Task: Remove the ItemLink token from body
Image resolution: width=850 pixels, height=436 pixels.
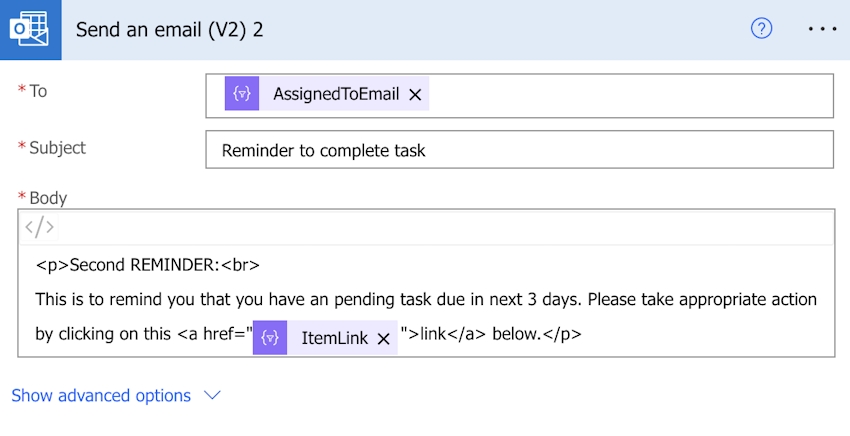Action: tap(384, 338)
